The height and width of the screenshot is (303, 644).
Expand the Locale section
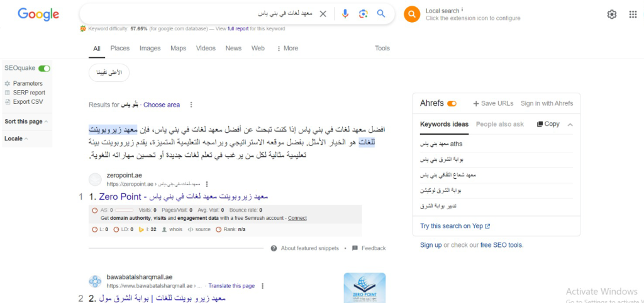tap(16, 139)
